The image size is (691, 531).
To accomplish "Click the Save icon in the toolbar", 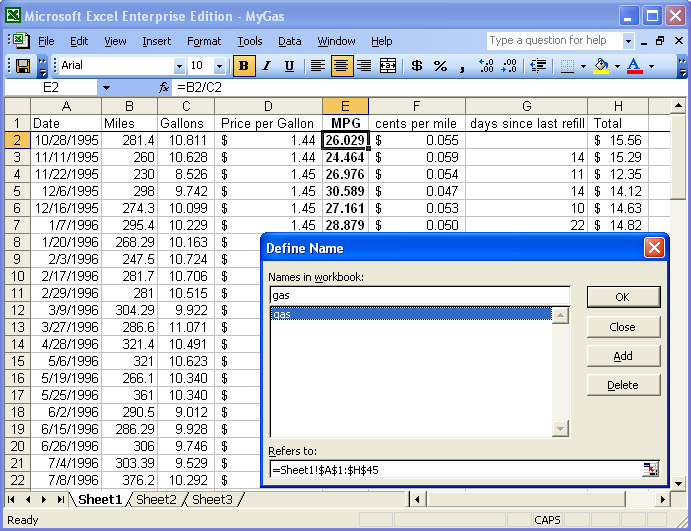I will coord(22,66).
